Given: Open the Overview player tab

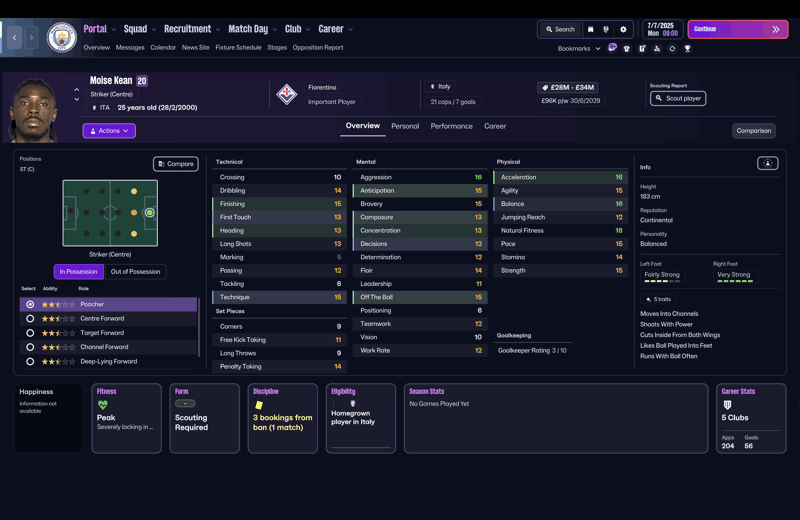Looking at the screenshot, I should [363, 126].
